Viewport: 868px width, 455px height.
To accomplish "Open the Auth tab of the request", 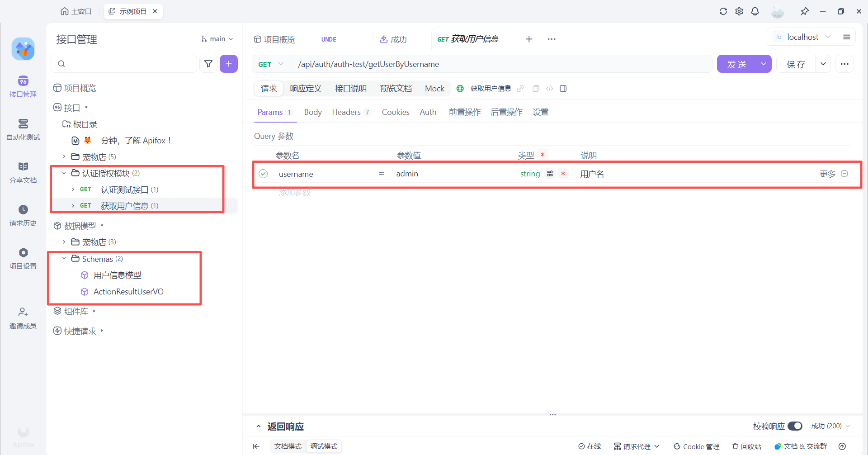I will point(428,112).
